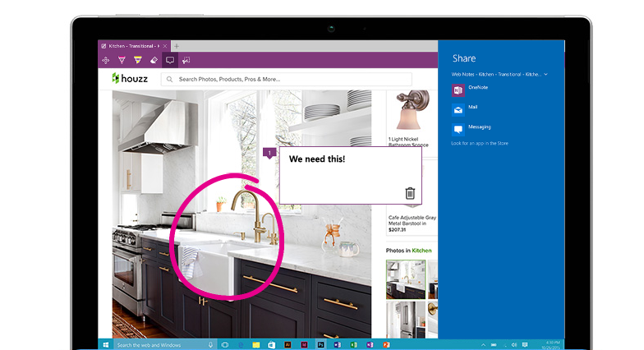This screenshot has width=644, height=350.
Task: Click the battery icon in system tray
Action: click(x=494, y=345)
